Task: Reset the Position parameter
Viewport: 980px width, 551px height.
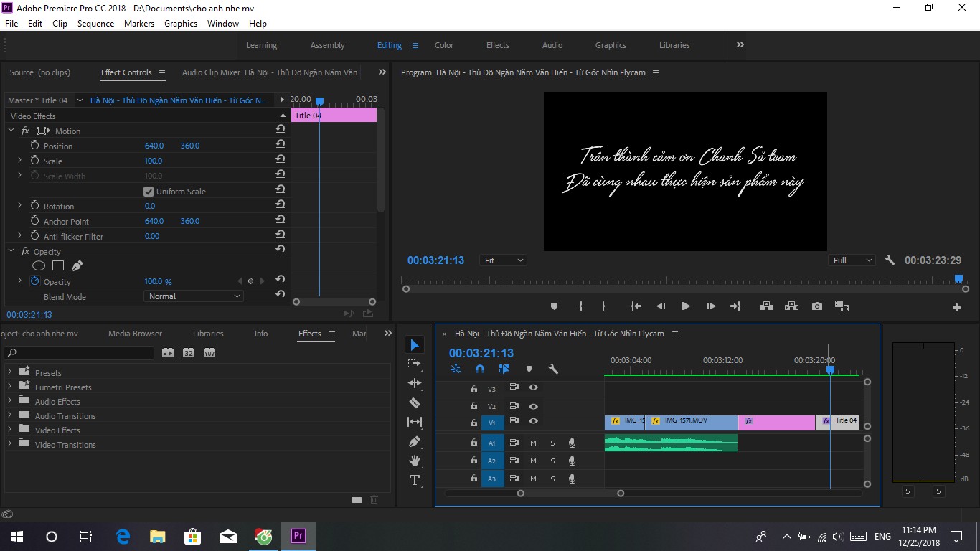Action: tap(280, 145)
